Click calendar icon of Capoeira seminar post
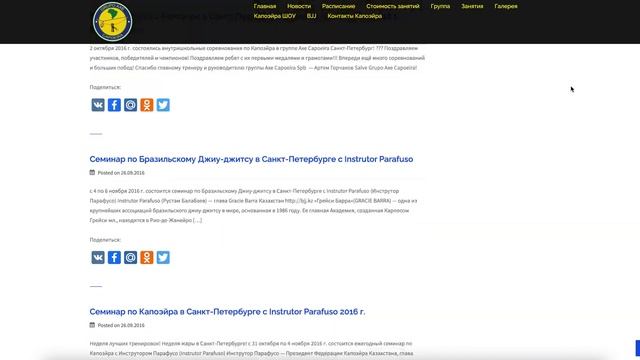640x360 pixels. 92,325
